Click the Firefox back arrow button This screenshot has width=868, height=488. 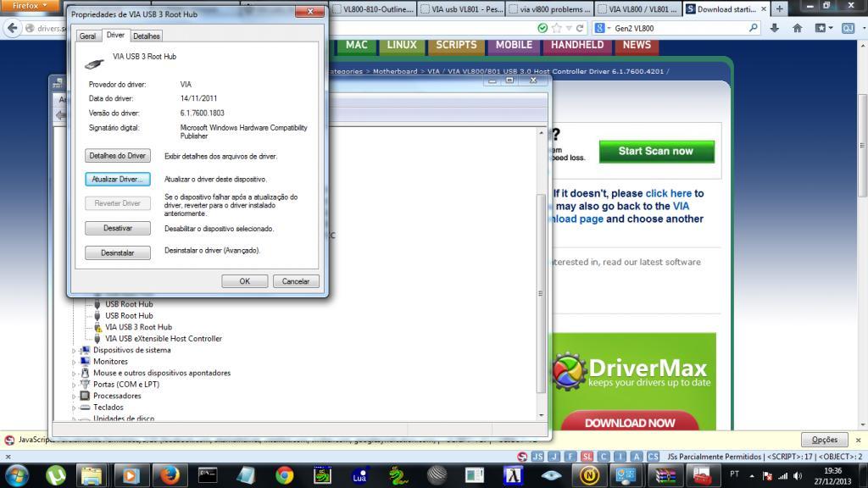(x=13, y=28)
